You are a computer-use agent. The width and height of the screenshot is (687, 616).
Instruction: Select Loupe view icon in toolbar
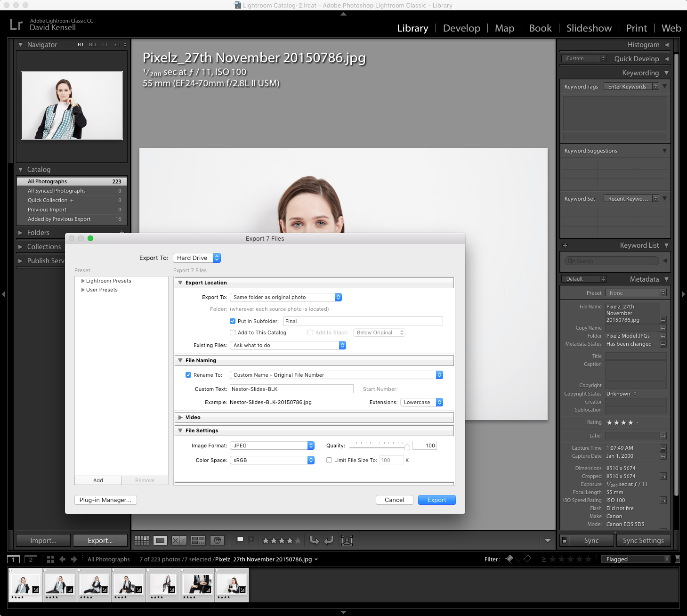point(160,541)
